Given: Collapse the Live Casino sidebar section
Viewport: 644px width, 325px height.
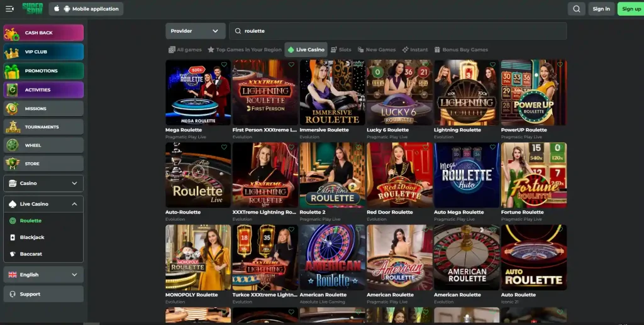Looking at the screenshot, I should (43, 204).
